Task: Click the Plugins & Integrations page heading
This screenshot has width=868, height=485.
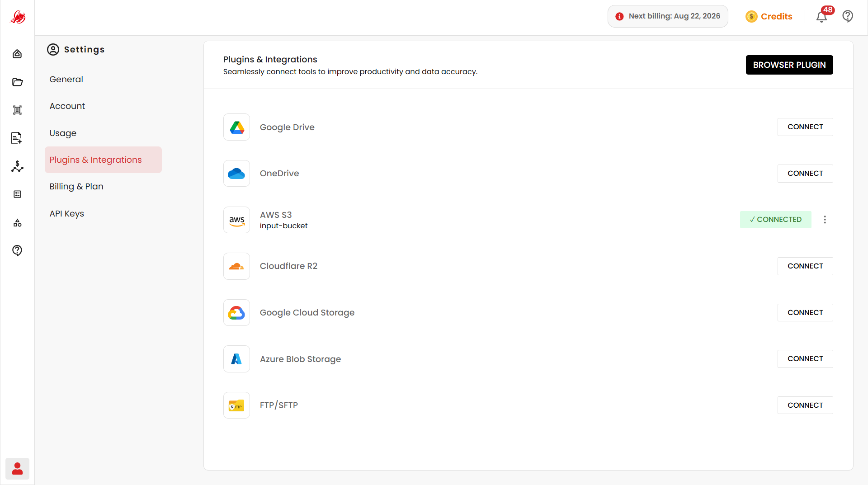Action: click(x=270, y=59)
